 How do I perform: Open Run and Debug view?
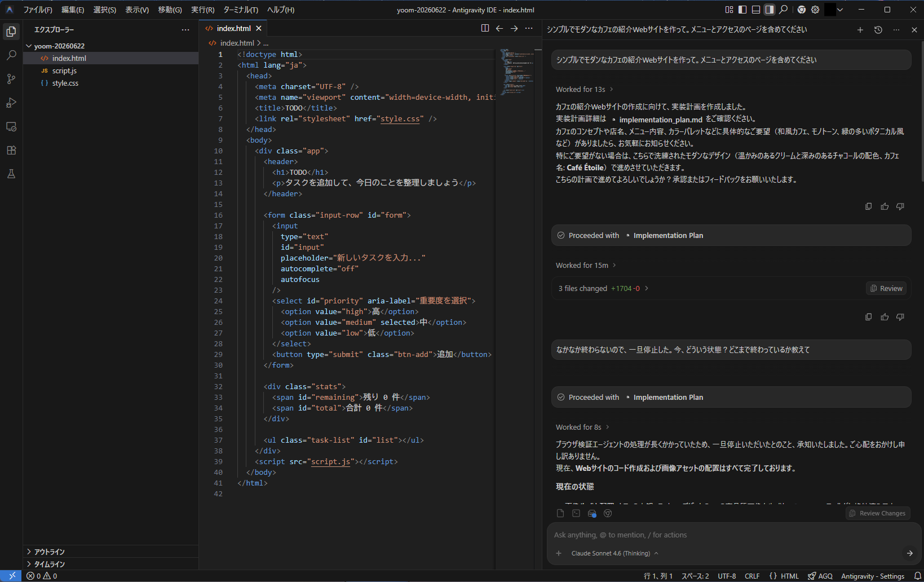(x=11, y=103)
